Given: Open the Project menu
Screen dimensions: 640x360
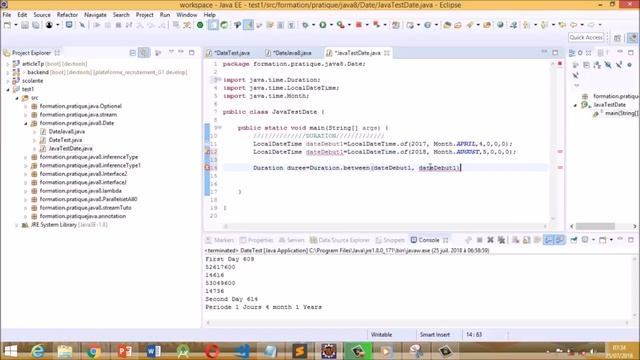Looking at the screenshot, I should pyautogui.click(x=144, y=15).
